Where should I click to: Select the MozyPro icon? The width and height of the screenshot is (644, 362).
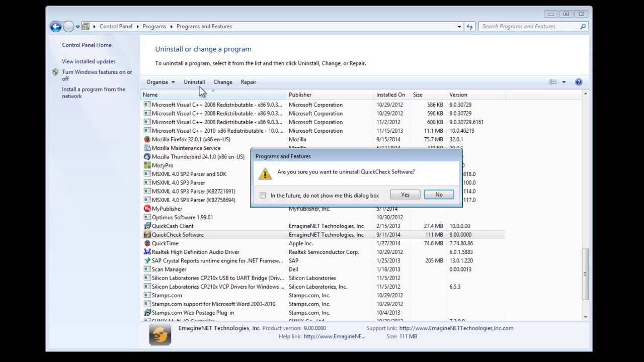pos(147,165)
